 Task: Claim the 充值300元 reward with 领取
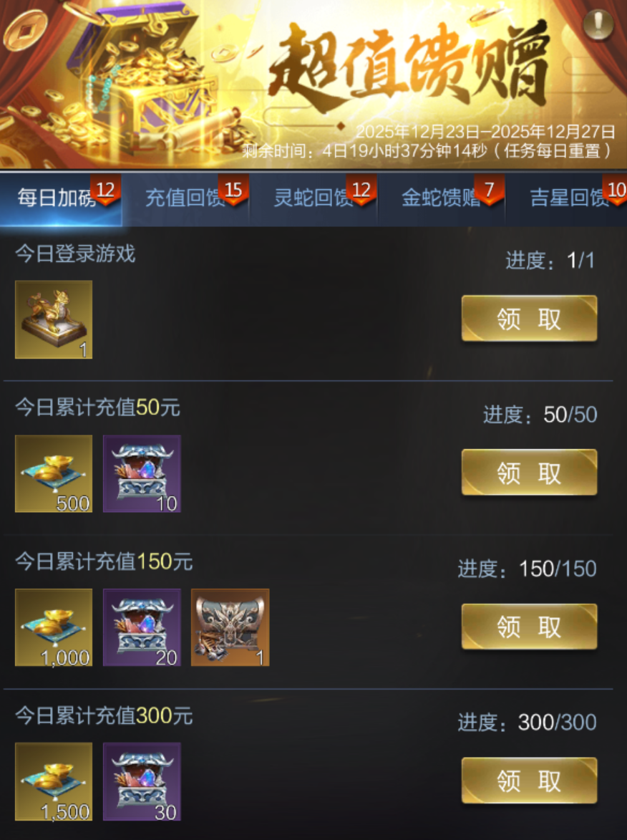tap(529, 781)
